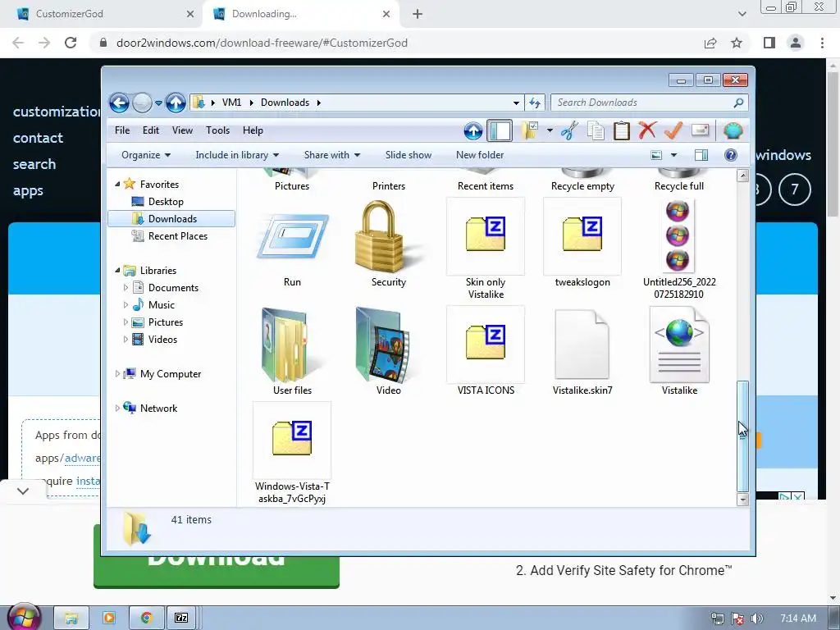Open the change view dropdown arrow
The image size is (840, 630).
point(674,155)
